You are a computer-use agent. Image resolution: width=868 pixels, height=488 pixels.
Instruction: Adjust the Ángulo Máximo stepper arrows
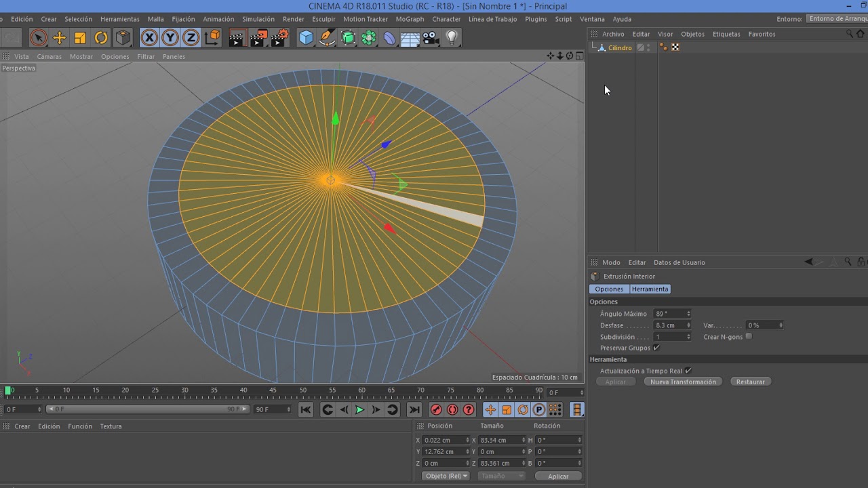click(688, 314)
